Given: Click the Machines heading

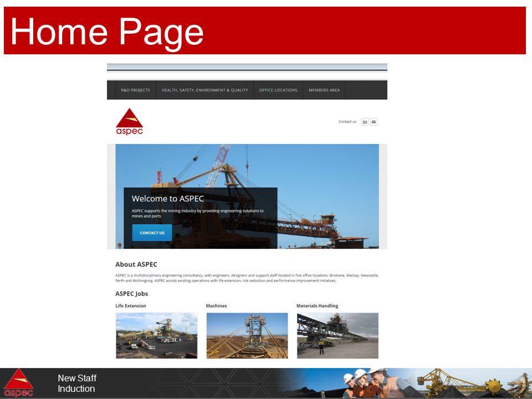Looking at the screenshot, I should click(x=216, y=306).
